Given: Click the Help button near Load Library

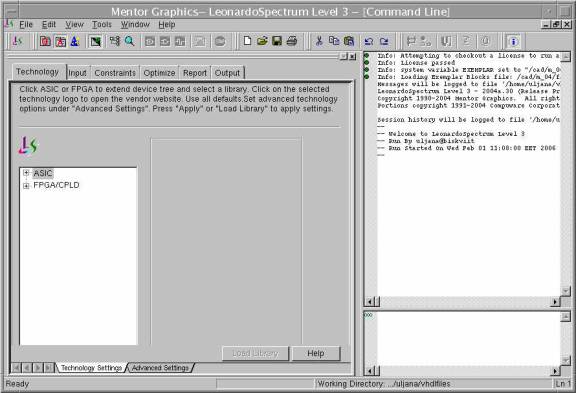Looking at the screenshot, I should pos(316,353).
